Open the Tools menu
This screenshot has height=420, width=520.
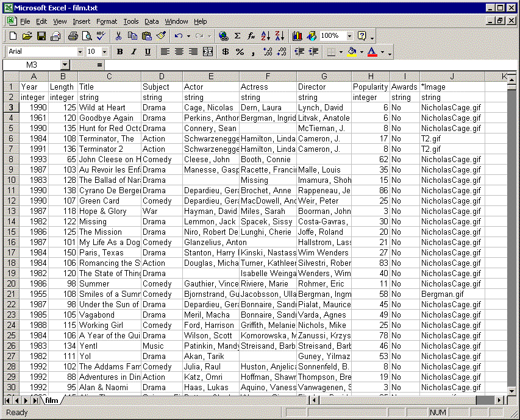click(x=131, y=21)
